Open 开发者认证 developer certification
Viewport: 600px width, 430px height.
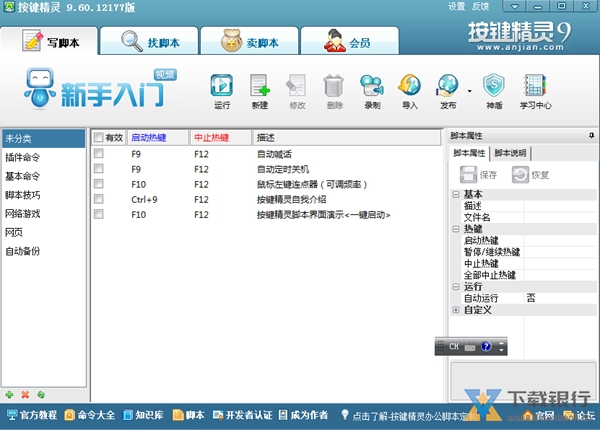click(243, 415)
